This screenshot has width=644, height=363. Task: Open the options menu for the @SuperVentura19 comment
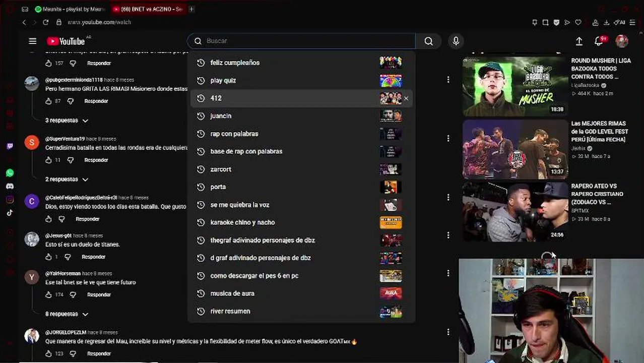pyautogui.click(x=448, y=138)
